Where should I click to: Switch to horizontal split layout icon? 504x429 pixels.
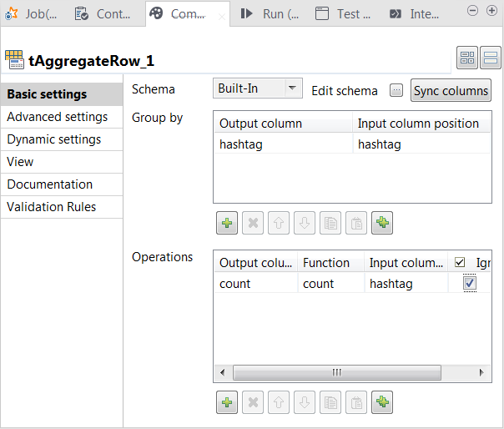491,58
